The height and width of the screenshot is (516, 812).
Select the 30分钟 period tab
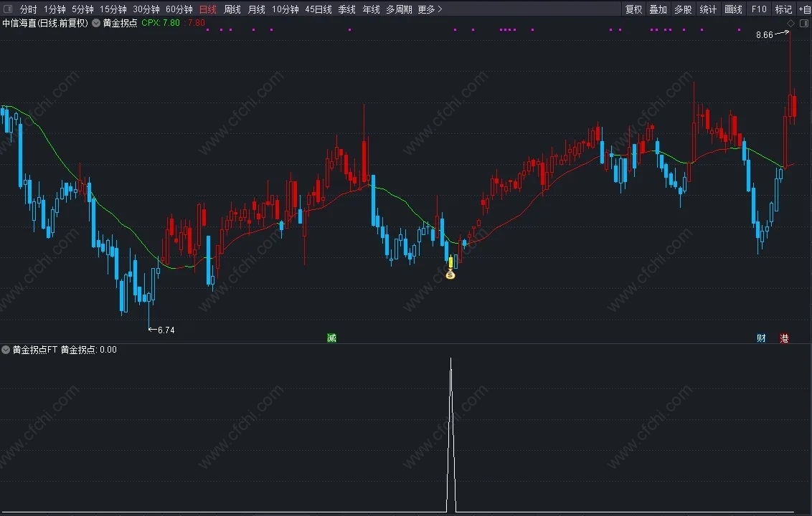(146, 9)
